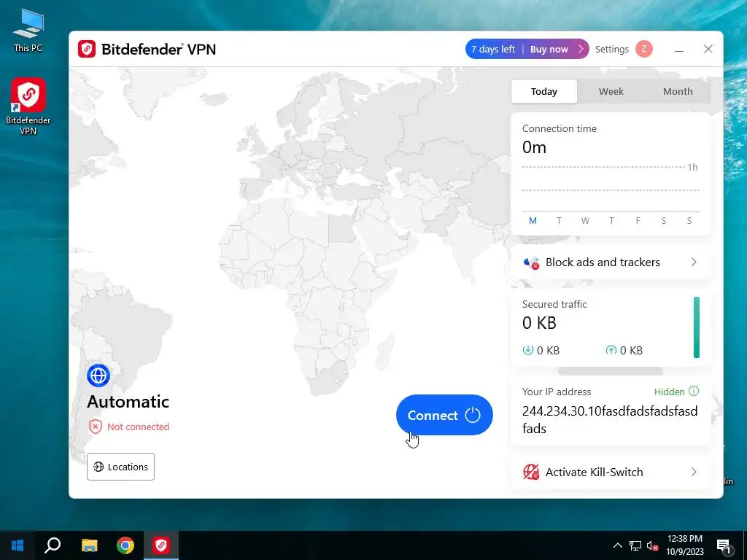Click Buy now in trial banner
Viewport: 747px width, 560px height.
pos(549,49)
